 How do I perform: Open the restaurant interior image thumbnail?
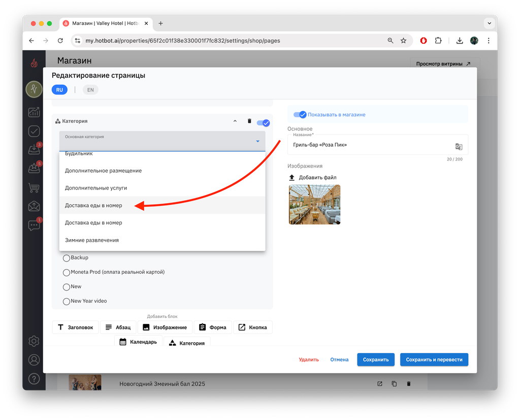tap(314, 204)
